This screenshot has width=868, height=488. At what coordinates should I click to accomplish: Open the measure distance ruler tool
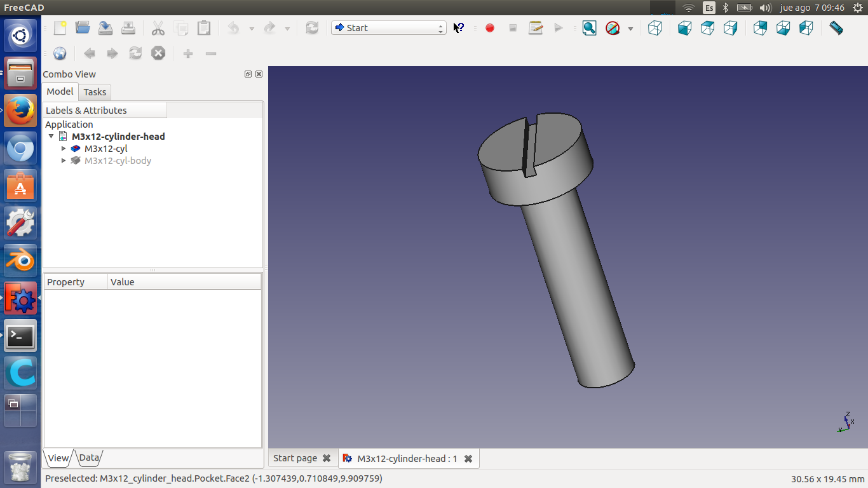[836, 28]
